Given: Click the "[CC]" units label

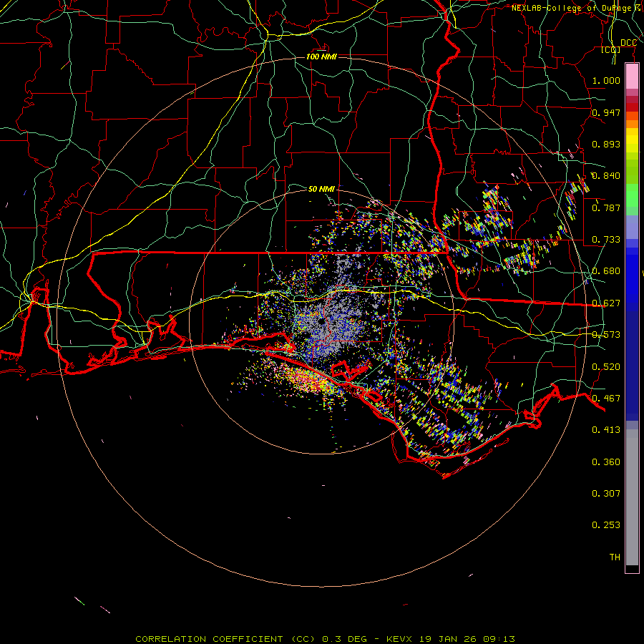Looking at the screenshot, I should click(x=610, y=50).
